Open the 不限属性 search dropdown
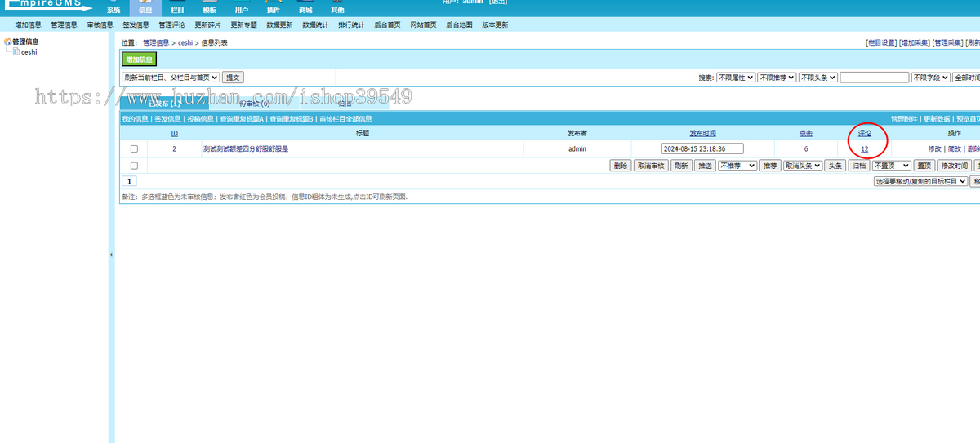 (x=735, y=78)
